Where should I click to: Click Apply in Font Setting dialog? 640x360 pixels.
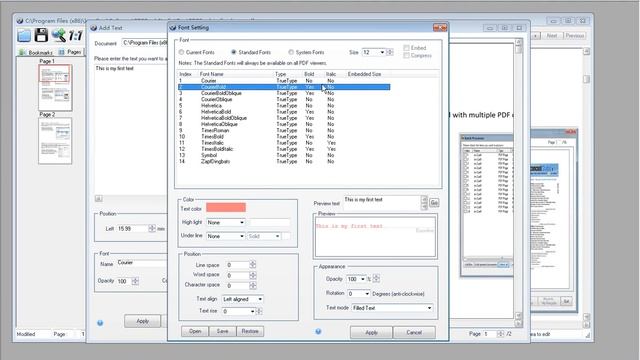(x=371, y=332)
